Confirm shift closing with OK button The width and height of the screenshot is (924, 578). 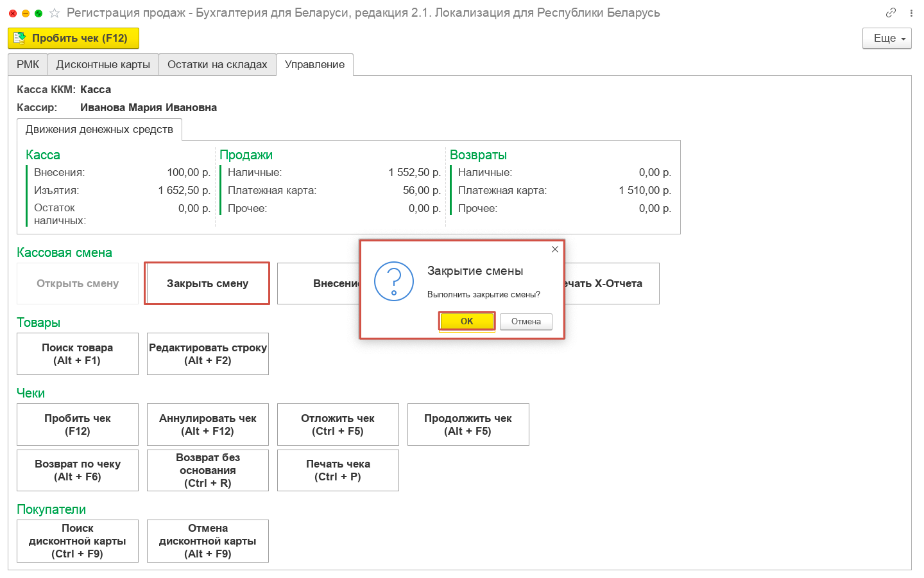click(x=466, y=321)
